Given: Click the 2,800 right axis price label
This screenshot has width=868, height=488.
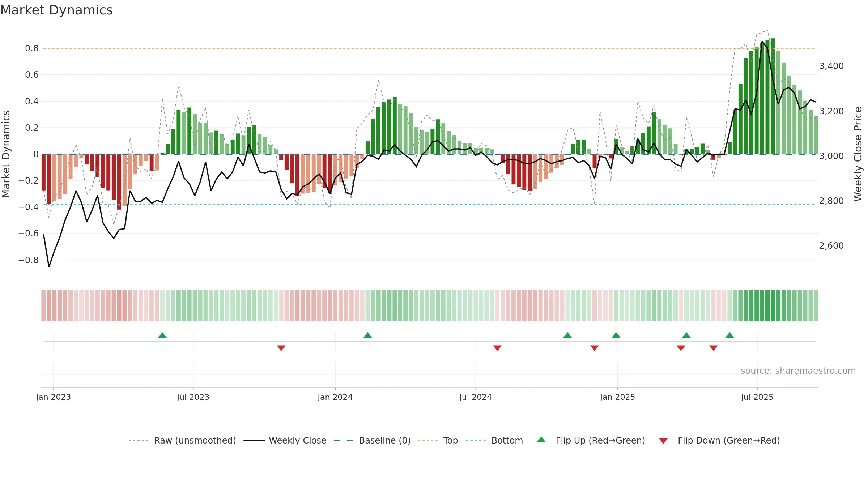Looking at the screenshot, I should [831, 201].
